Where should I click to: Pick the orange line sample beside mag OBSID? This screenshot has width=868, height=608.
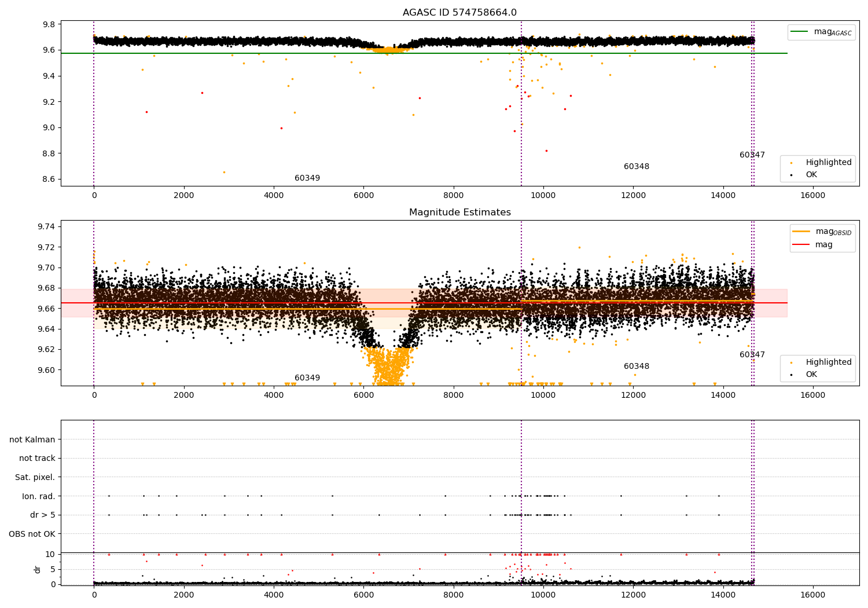(x=802, y=231)
